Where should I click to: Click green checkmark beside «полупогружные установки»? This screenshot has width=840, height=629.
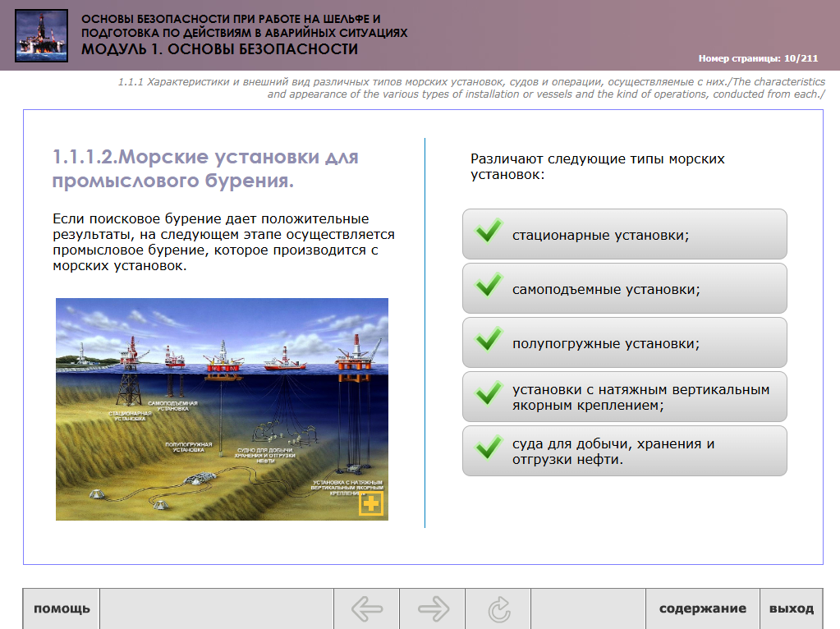[489, 342]
